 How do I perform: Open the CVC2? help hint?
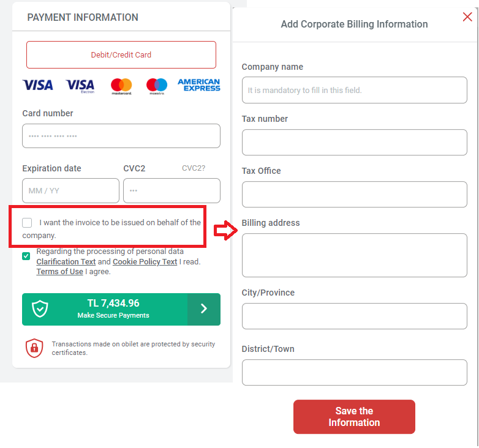(x=194, y=168)
